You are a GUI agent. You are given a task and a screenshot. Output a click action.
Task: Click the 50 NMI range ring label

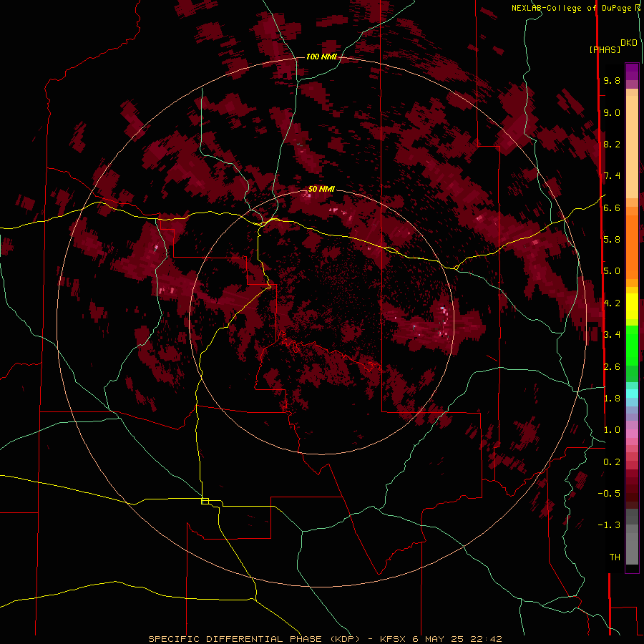(321, 189)
